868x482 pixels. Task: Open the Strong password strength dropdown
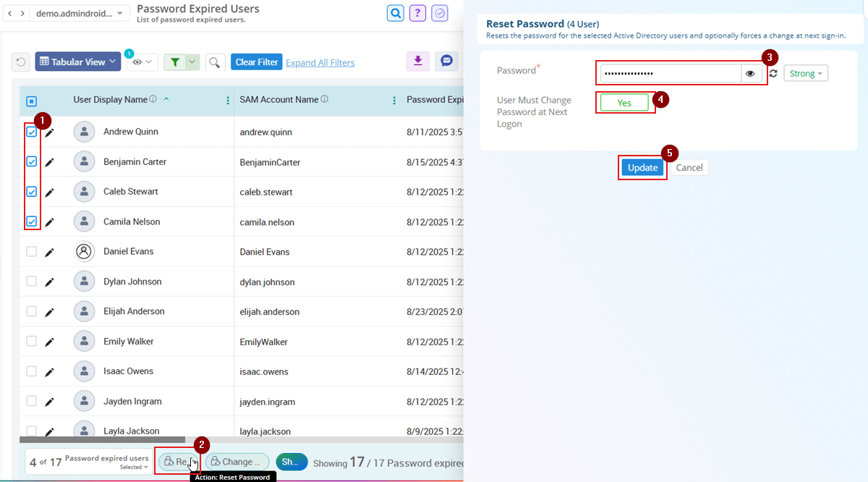pos(805,73)
